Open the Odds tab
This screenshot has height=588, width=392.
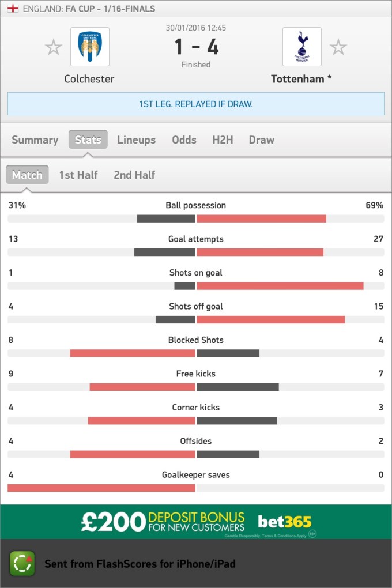pos(184,140)
